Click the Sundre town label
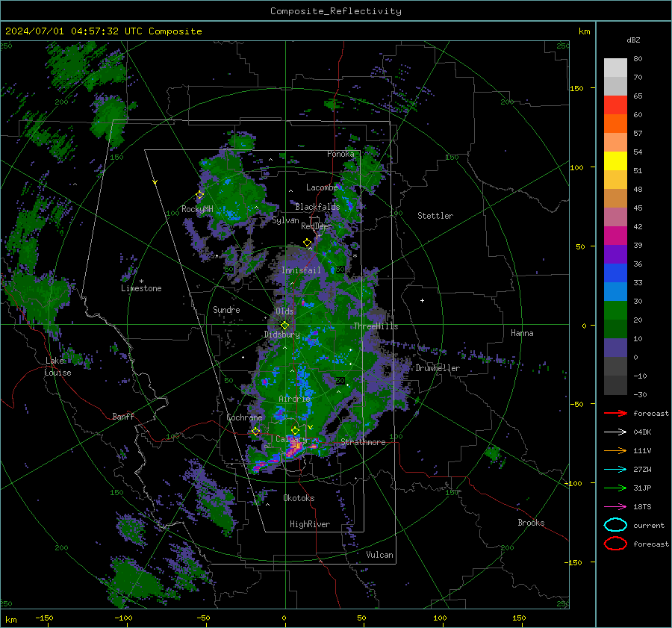Screen dimensions: 672x628 click(x=226, y=309)
